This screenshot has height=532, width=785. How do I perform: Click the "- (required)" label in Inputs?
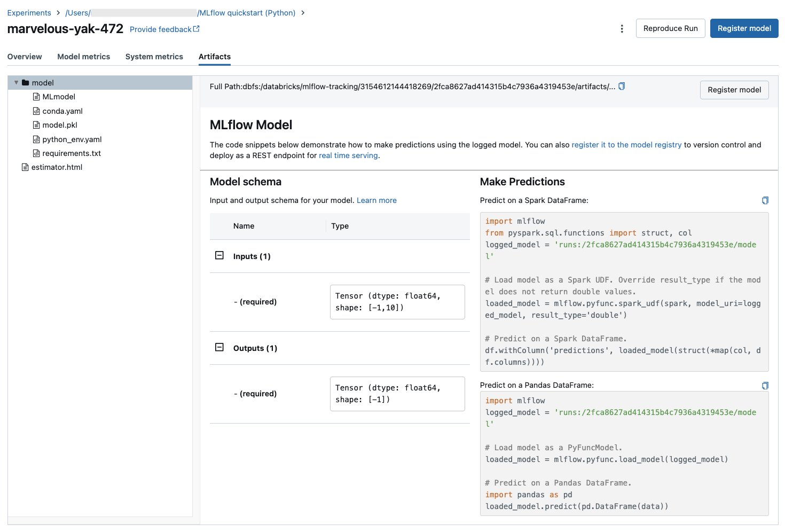255,302
